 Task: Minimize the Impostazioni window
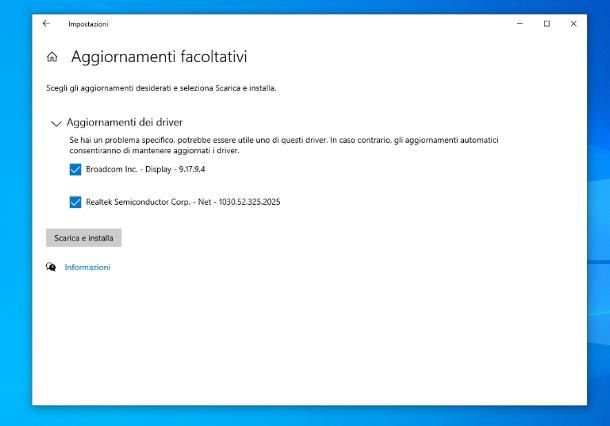[520, 24]
